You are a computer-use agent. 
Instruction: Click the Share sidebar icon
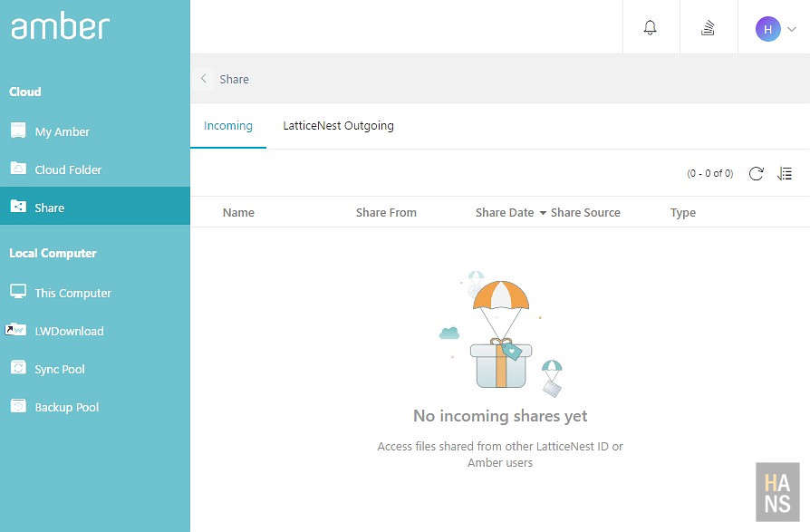pyautogui.click(x=18, y=207)
